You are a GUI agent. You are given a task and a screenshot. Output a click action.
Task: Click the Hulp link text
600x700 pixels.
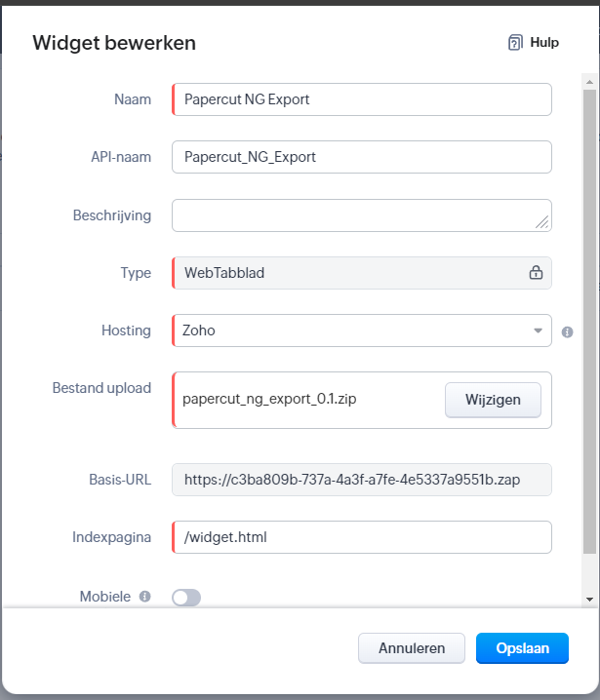pyautogui.click(x=544, y=43)
